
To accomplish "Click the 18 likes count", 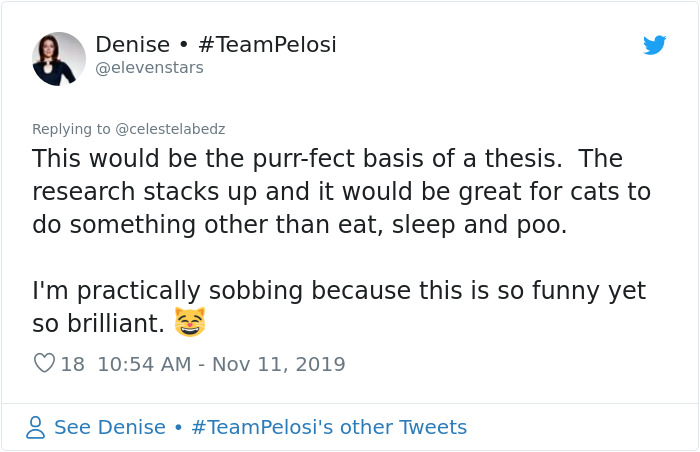I will [73, 364].
